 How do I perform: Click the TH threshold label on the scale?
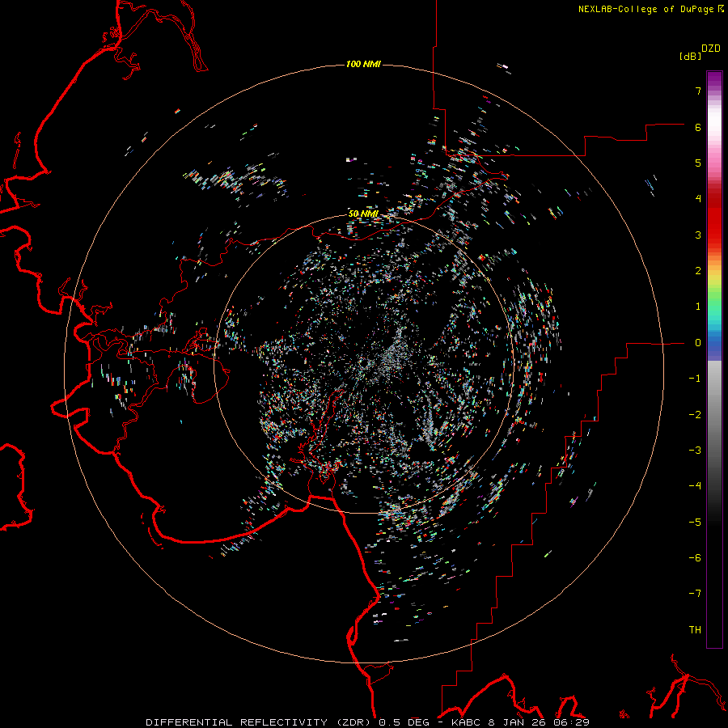click(x=695, y=630)
